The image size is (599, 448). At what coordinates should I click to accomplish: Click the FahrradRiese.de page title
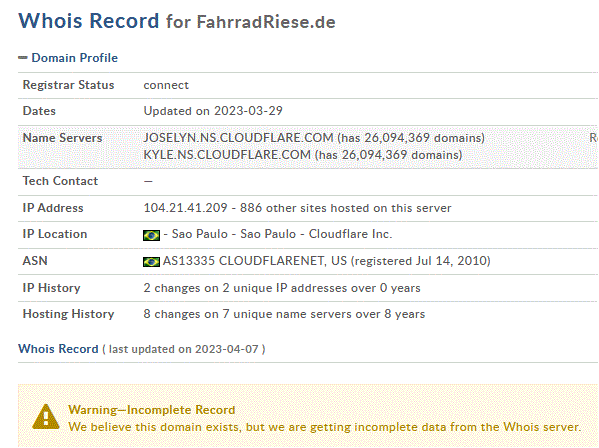(266, 22)
